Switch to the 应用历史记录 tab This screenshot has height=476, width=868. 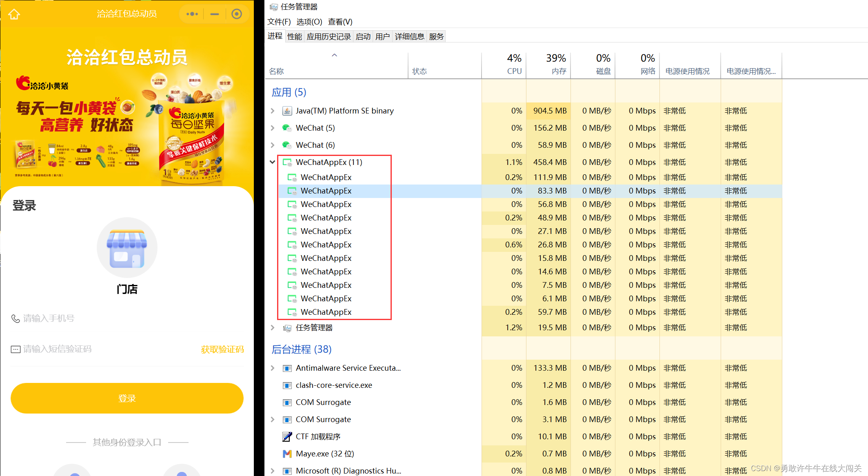[329, 37]
